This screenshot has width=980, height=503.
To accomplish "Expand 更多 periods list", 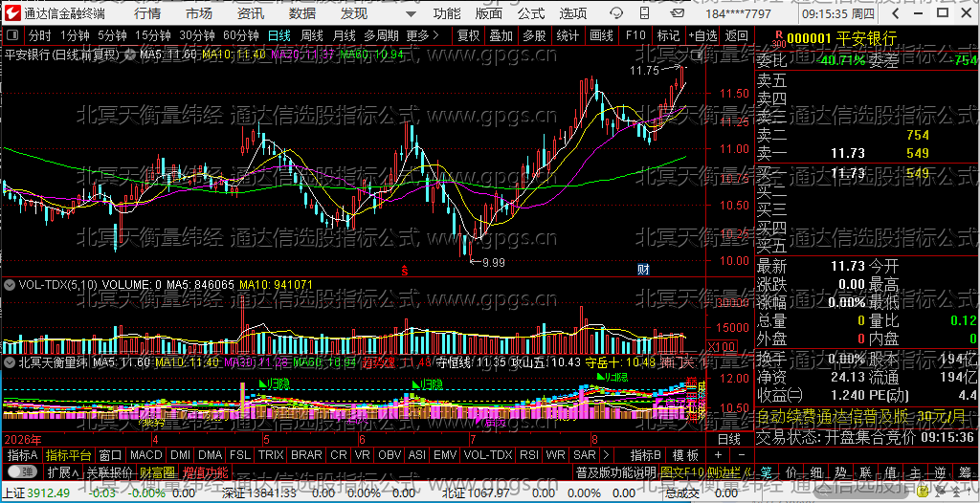I will click(x=422, y=35).
